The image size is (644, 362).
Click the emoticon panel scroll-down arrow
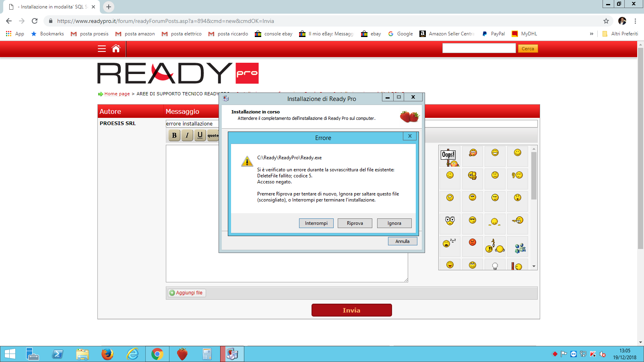(534, 266)
